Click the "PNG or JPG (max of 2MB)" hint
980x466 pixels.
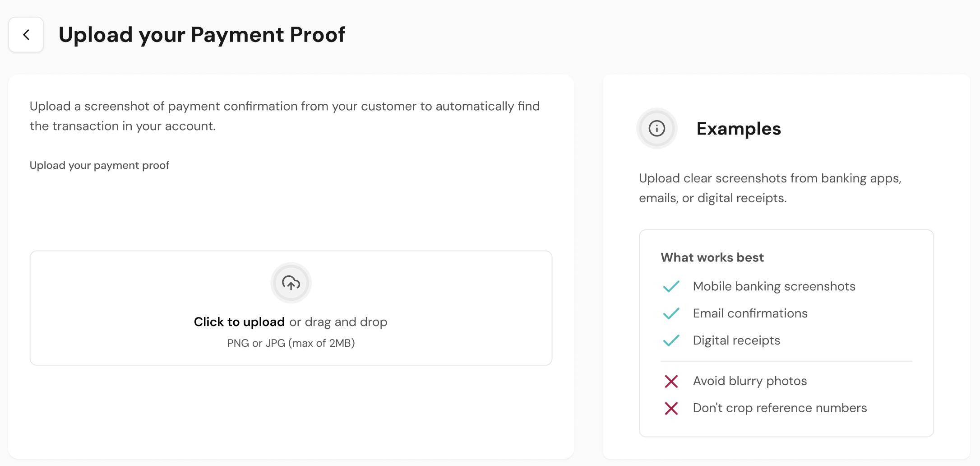pos(291,343)
